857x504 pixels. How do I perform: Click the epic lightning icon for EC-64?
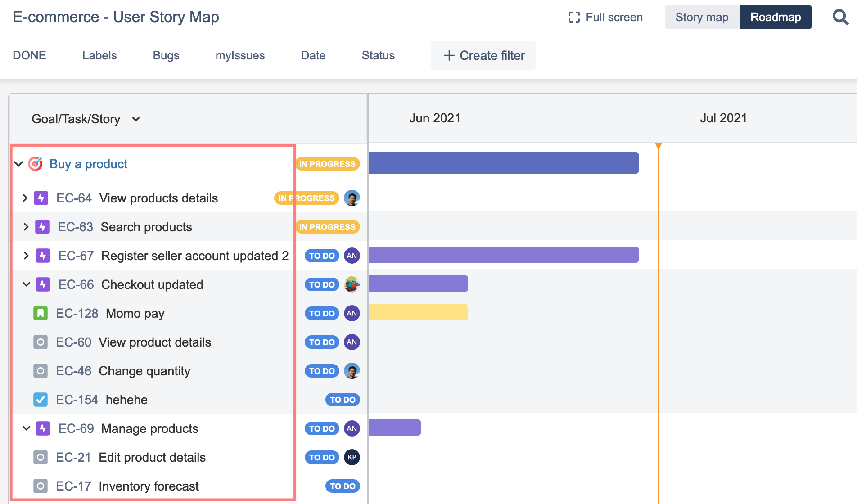[x=41, y=198]
